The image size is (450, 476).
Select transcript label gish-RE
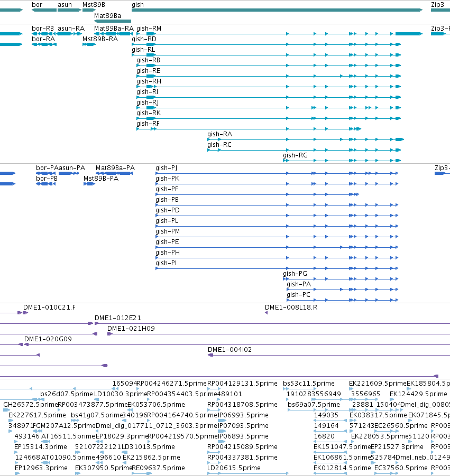148,71
